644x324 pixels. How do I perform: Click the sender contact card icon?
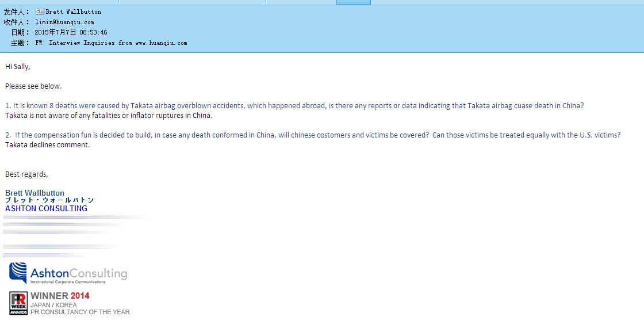point(40,12)
